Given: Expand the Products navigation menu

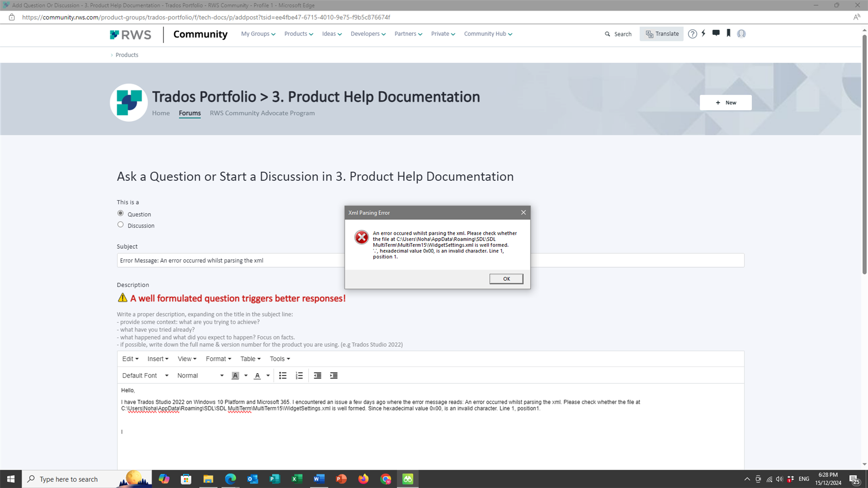Looking at the screenshot, I should point(298,34).
